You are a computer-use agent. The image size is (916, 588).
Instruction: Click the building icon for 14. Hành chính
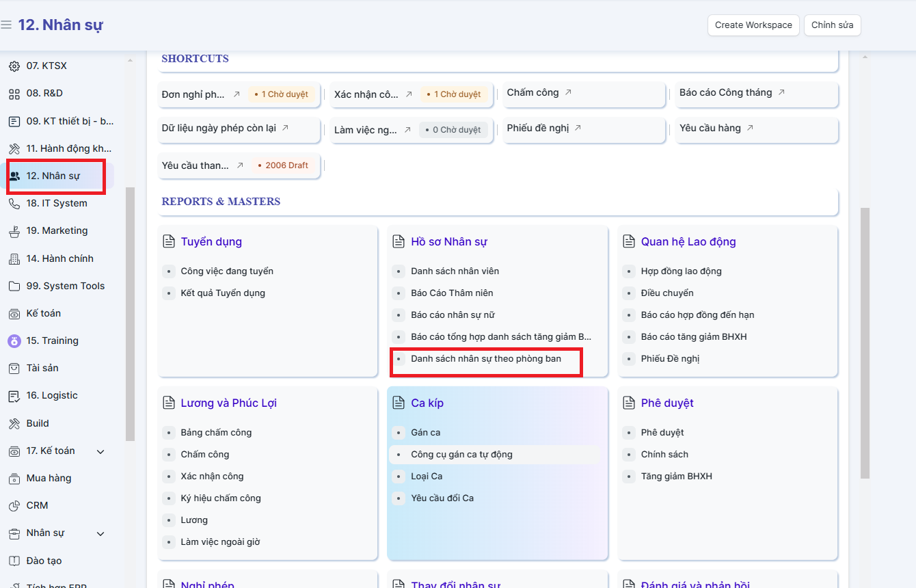14,259
